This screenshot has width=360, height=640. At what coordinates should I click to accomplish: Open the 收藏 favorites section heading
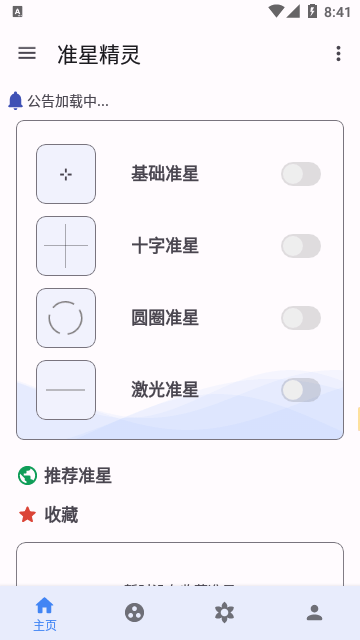point(61,515)
